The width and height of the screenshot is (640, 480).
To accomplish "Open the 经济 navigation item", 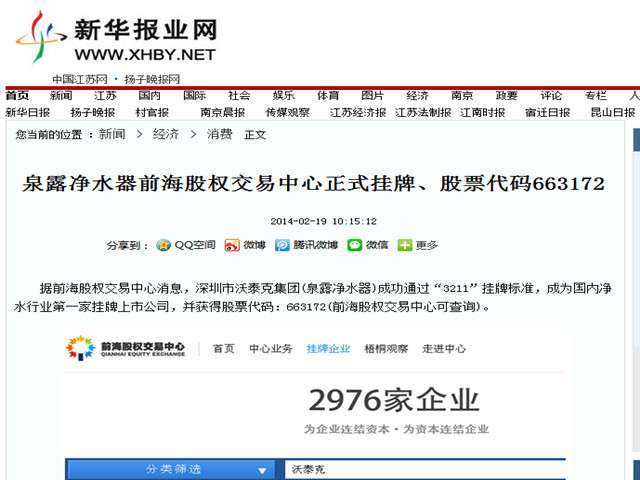I will pos(418,96).
